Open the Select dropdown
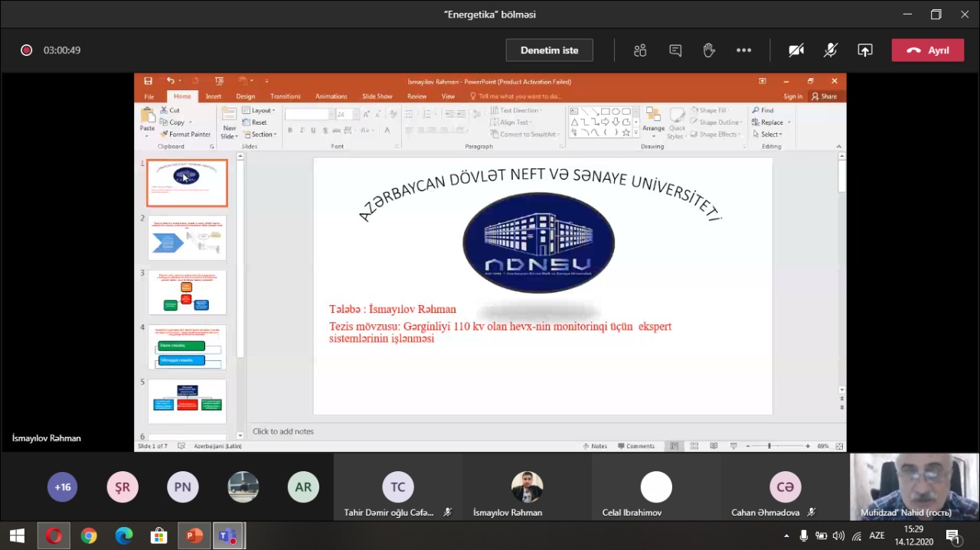Viewport: 980px width, 550px height. tap(767, 135)
